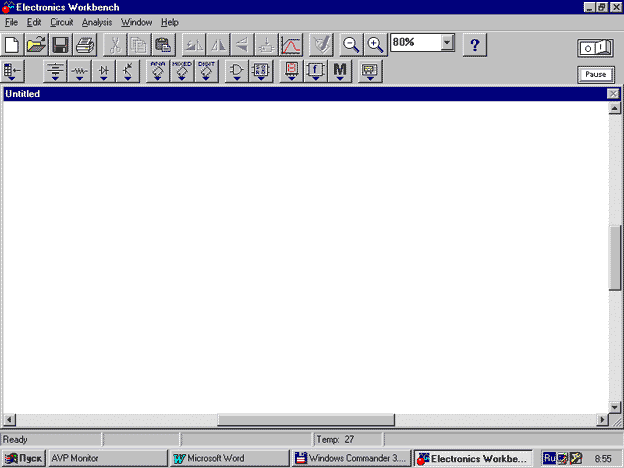The width and height of the screenshot is (624, 468).
Task: Display the analysis graphs
Action: 291,45
